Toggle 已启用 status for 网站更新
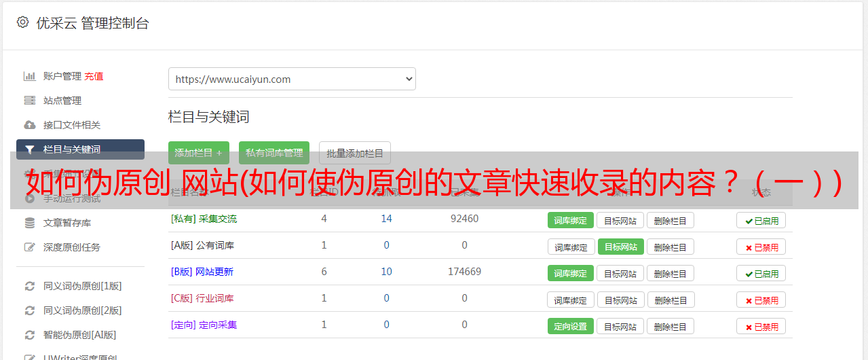The image size is (868, 360). [761, 273]
